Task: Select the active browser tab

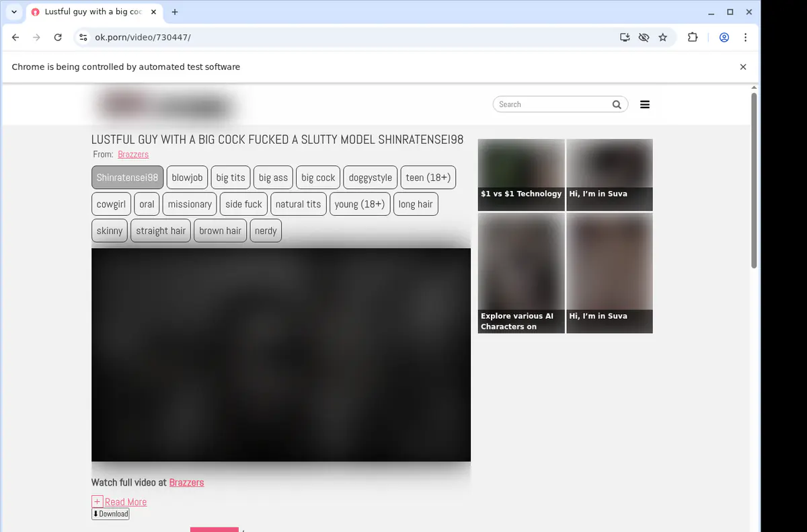Action: pos(93,12)
